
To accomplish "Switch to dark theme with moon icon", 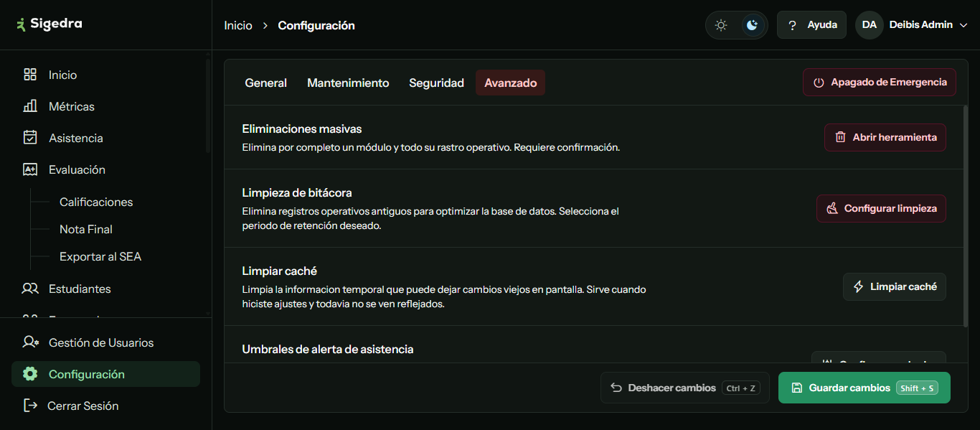I will point(752,25).
